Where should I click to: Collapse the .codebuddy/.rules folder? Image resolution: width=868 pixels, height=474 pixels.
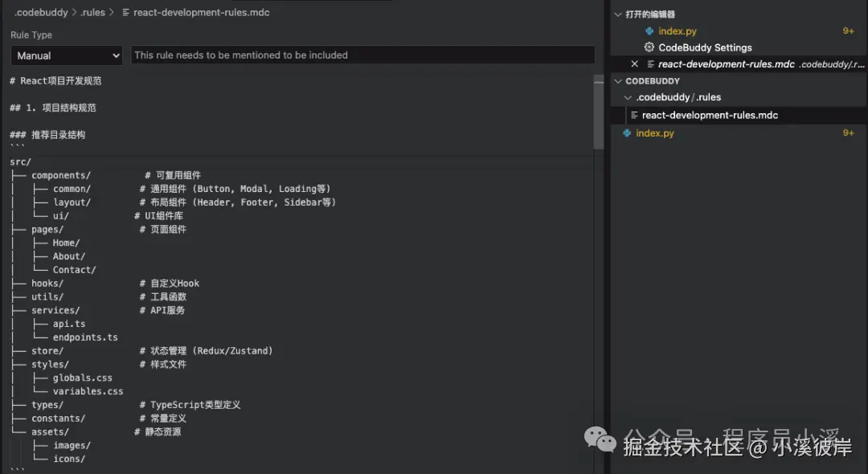point(628,97)
